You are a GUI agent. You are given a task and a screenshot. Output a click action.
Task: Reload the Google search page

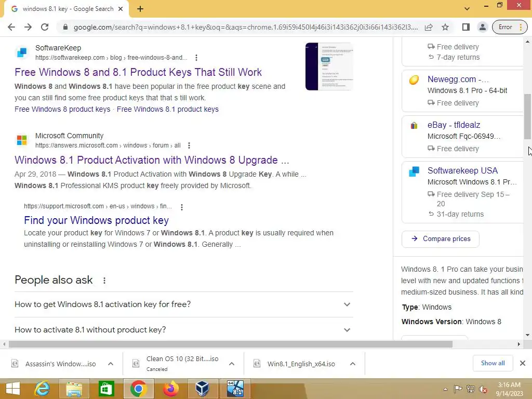pos(45,27)
